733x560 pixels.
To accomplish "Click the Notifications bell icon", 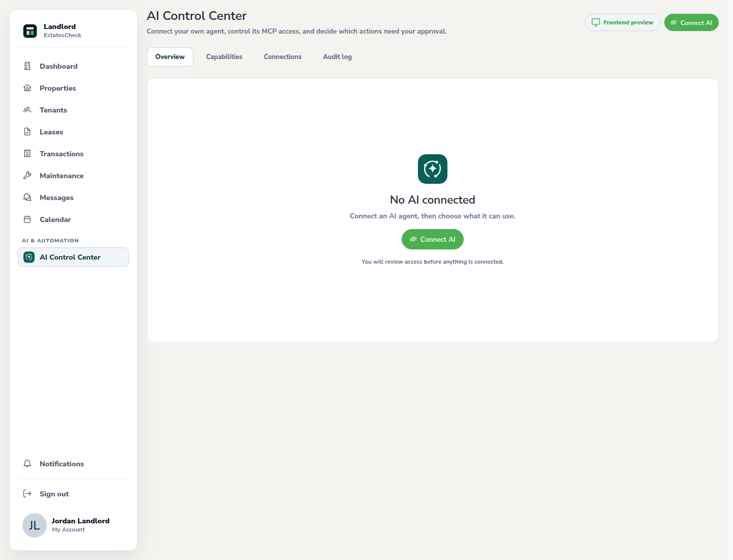I will click(x=27, y=464).
